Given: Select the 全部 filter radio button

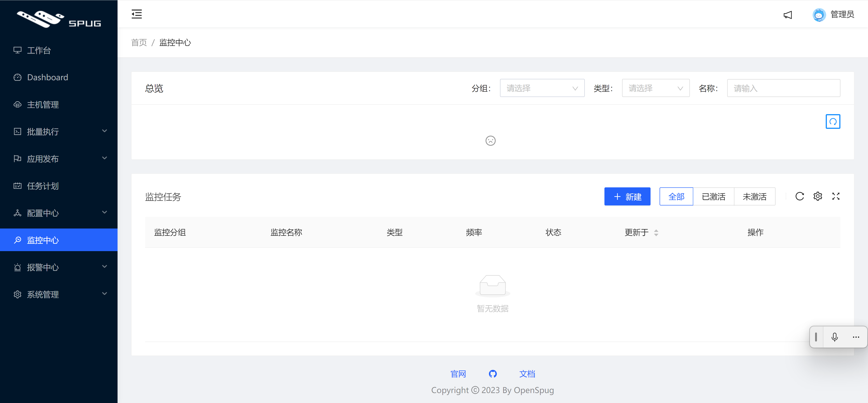Looking at the screenshot, I should (676, 196).
